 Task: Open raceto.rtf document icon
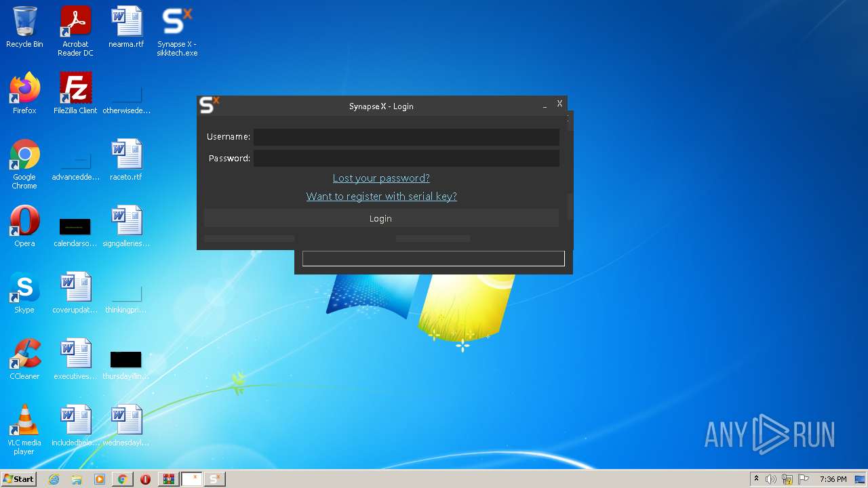point(126,160)
